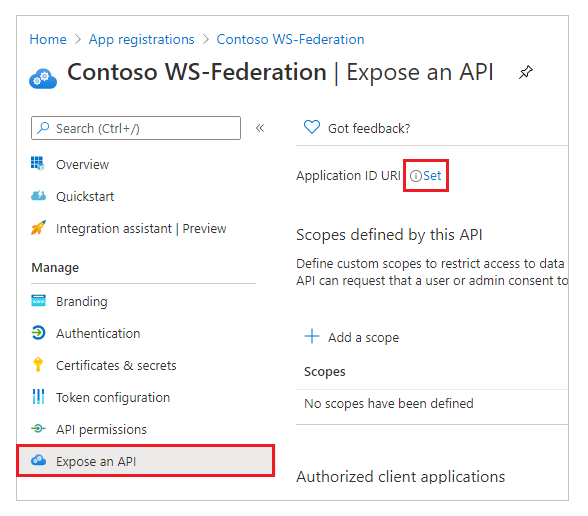Go to Home breadcrumb link
588x516 pixels.
pyautogui.click(x=48, y=39)
